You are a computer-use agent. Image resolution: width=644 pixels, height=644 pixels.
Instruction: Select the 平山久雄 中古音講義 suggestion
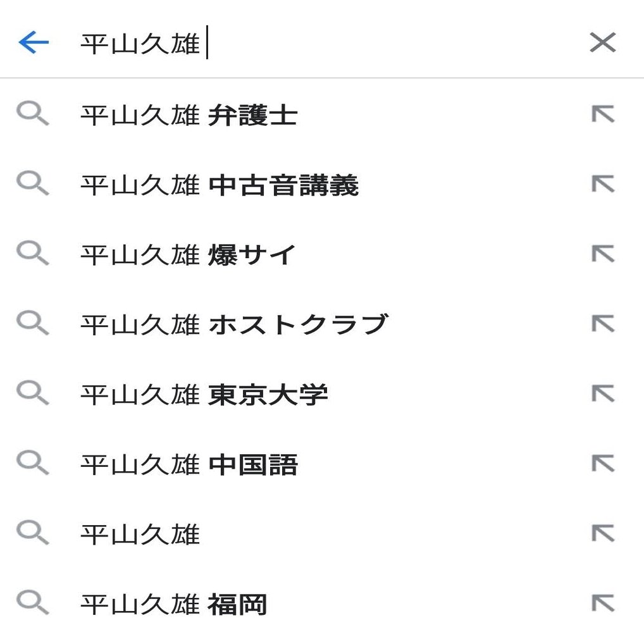click(219, 185)
